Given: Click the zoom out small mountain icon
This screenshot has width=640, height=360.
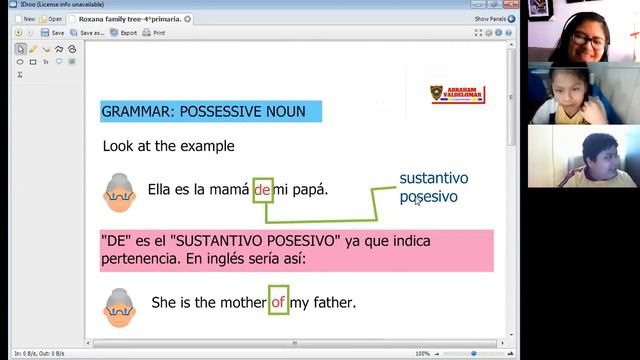Looking at the screenshot, I should pyautogui.click(x=437, y=354).
